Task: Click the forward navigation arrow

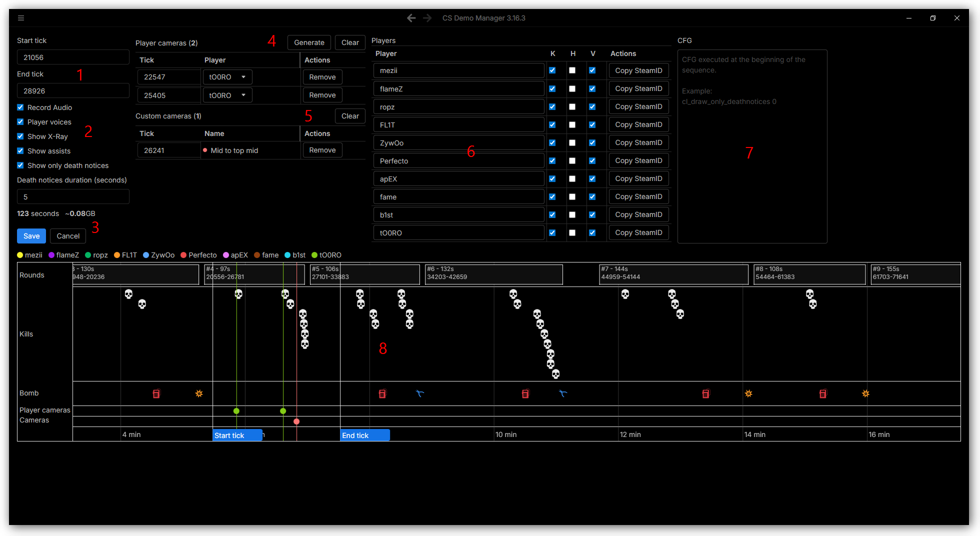Action: pyautogui.click(x=427, y=17)
